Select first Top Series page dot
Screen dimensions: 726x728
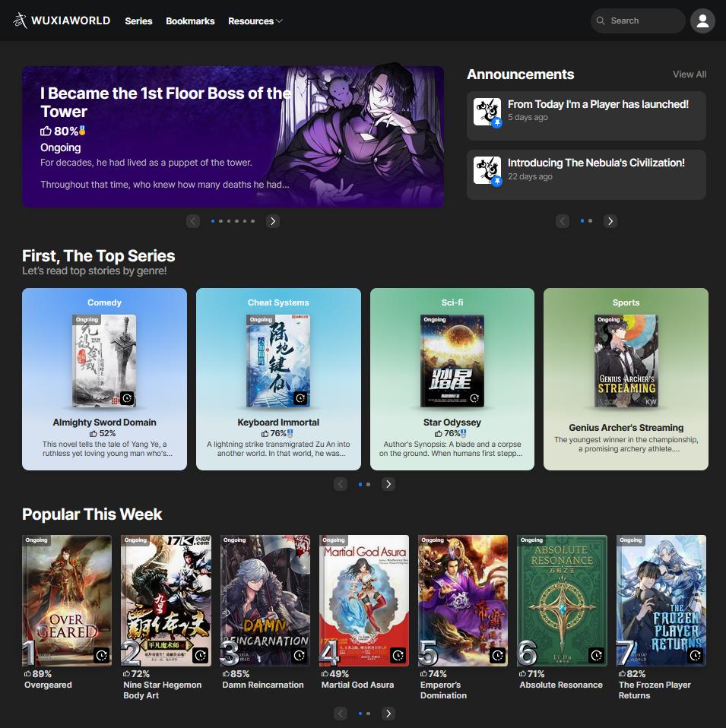pyautogui.click(x=360, y=484)
